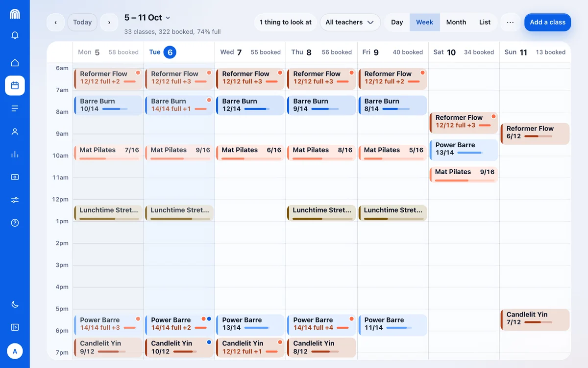Open Sunday's Reformer Flow 6/12 class
The width and height of the screenshot is (588, 368).
(x=535, y=134)
